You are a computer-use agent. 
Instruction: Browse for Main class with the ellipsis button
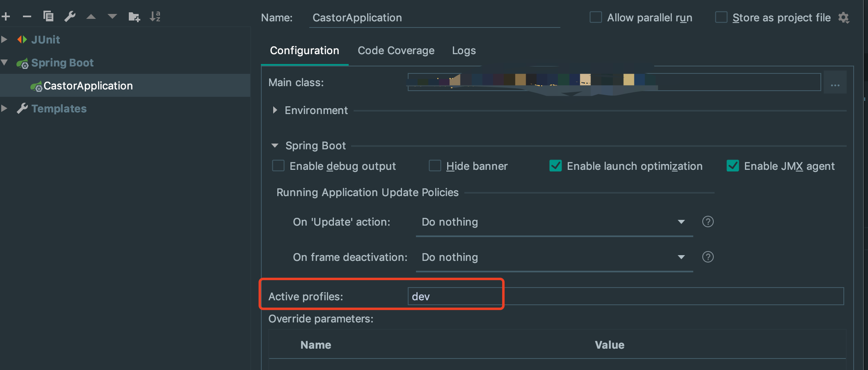[x=835, y=82]
